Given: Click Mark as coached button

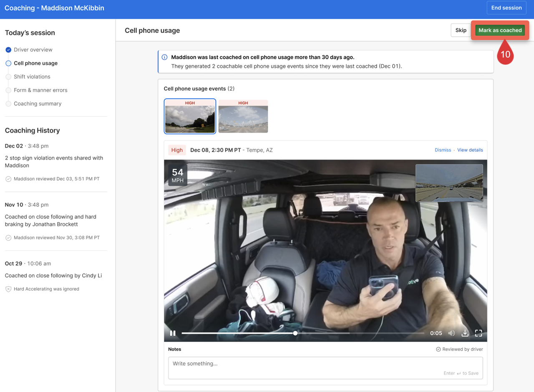Looking at the screenshot, I should (500, 30).
